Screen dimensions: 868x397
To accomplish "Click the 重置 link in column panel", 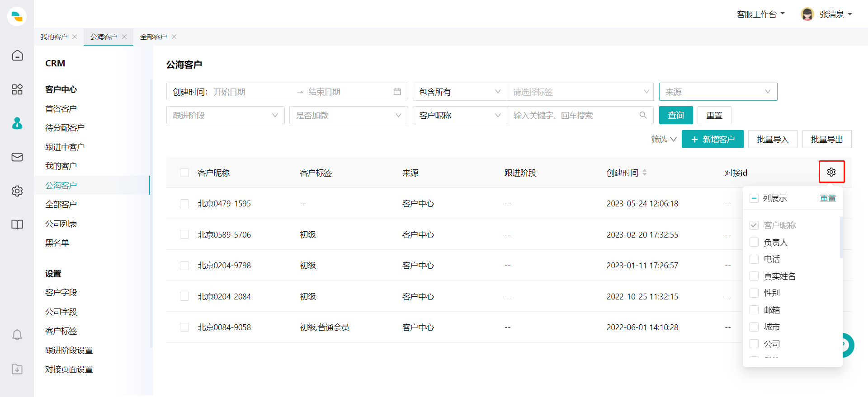I will coord(828,198).
